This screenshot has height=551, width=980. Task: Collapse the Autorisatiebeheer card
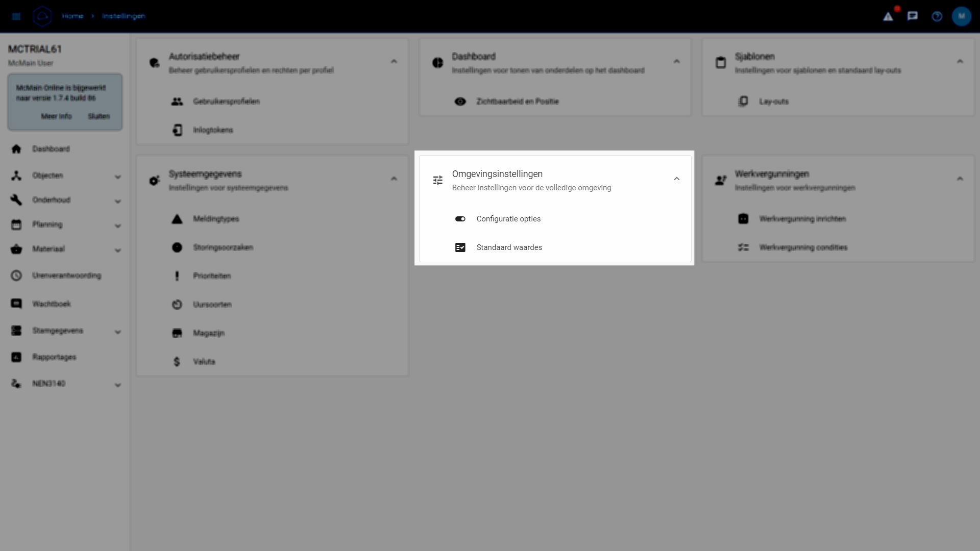(x=394, y=62)
